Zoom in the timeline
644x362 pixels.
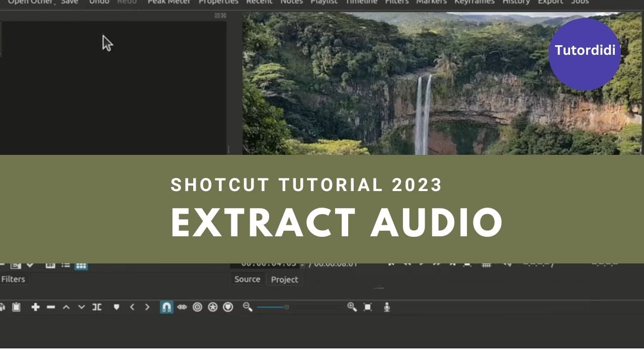pos(352,307)
